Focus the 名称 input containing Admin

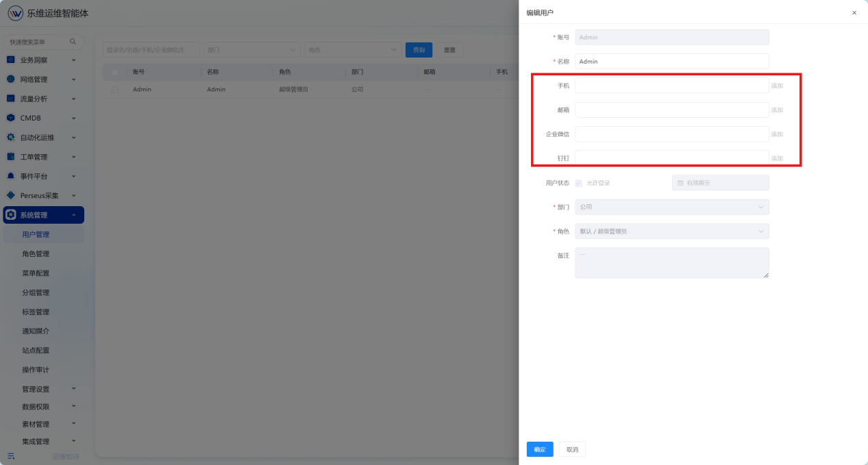click(x=672, y=62)
